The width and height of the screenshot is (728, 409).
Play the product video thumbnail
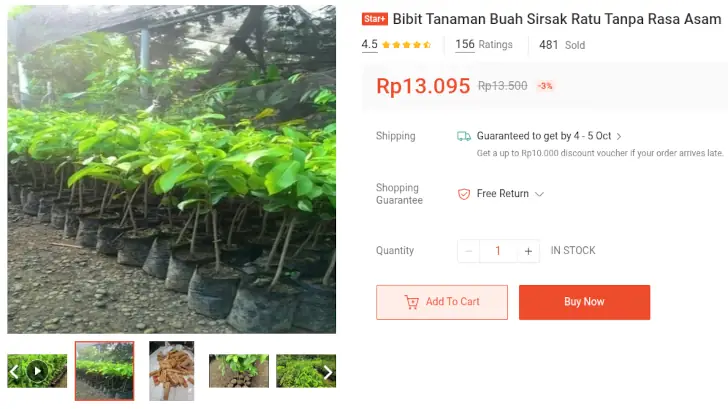pyautogui.click(x=38, y=371)
